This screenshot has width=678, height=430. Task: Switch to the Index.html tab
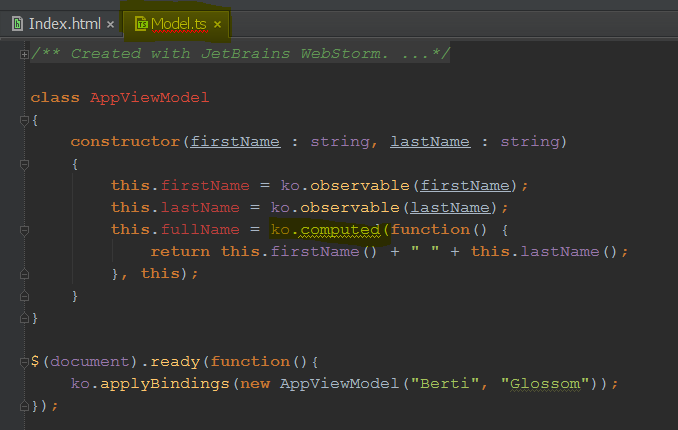pyautogui.click(x=64, y=23)
